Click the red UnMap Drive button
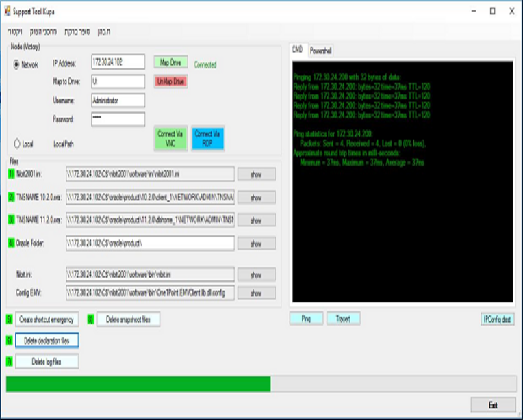The image size is (523, 420). 170,81
